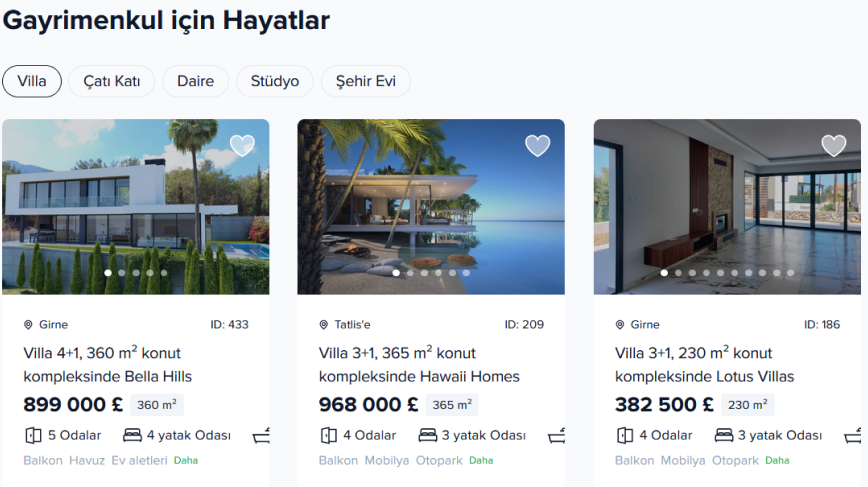Select the Daire property type
Image resolution: width=868 pixels, height=487 pixels.
pyautogui.click(x=195, y=81)
